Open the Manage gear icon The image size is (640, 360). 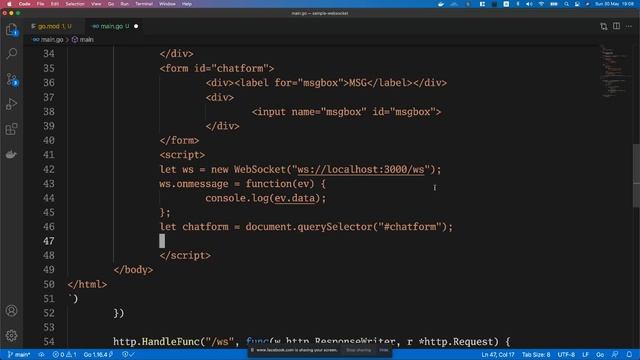click(x=11, y=336)
